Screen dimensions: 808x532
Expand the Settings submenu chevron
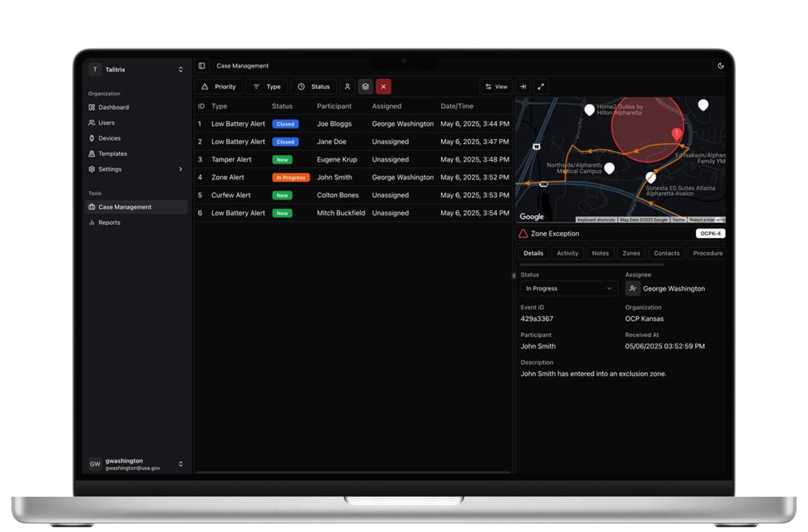point(181,169)
